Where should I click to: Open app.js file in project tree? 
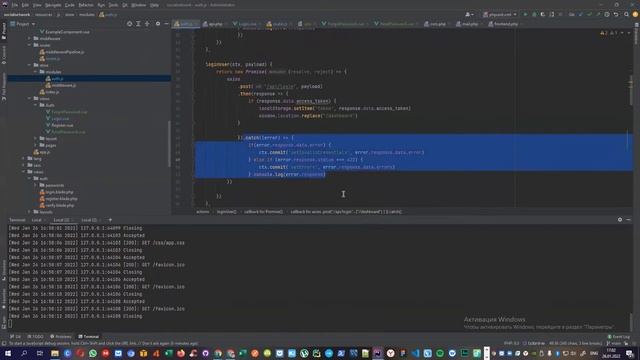point(45,152)
